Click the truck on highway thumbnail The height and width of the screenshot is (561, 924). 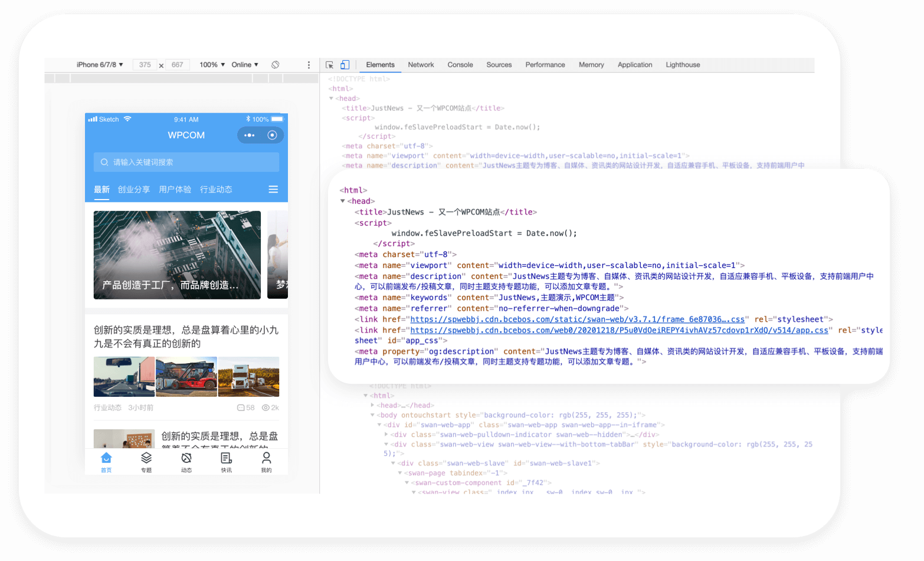[124, 377]
